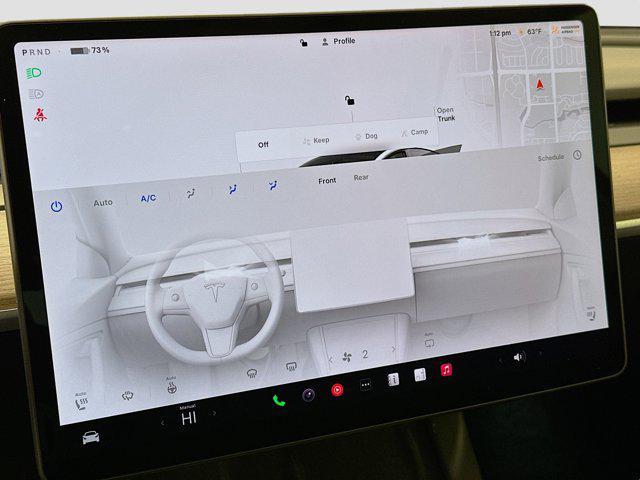Viewport: 640px width, 480px height.
Task: Decrease volume with arrow left of speaker
Action: [x=500, y=361]
